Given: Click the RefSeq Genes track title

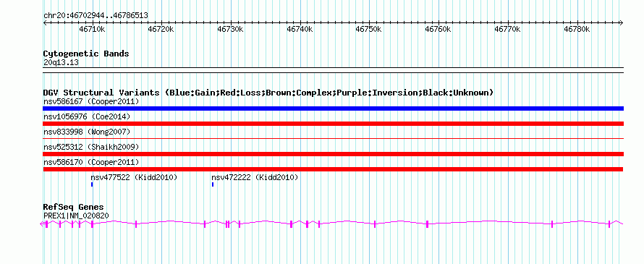Looking at the screenshot, I should click(x=74, y=207).
